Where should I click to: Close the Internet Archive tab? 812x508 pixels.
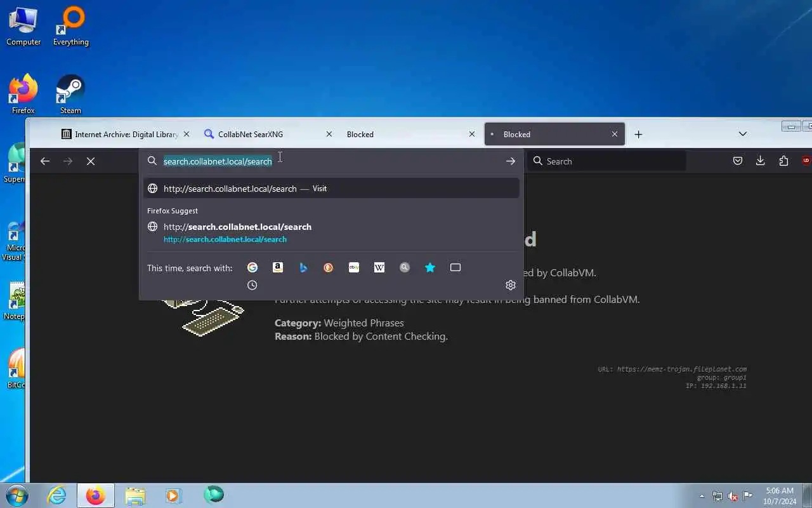point(187,134)
